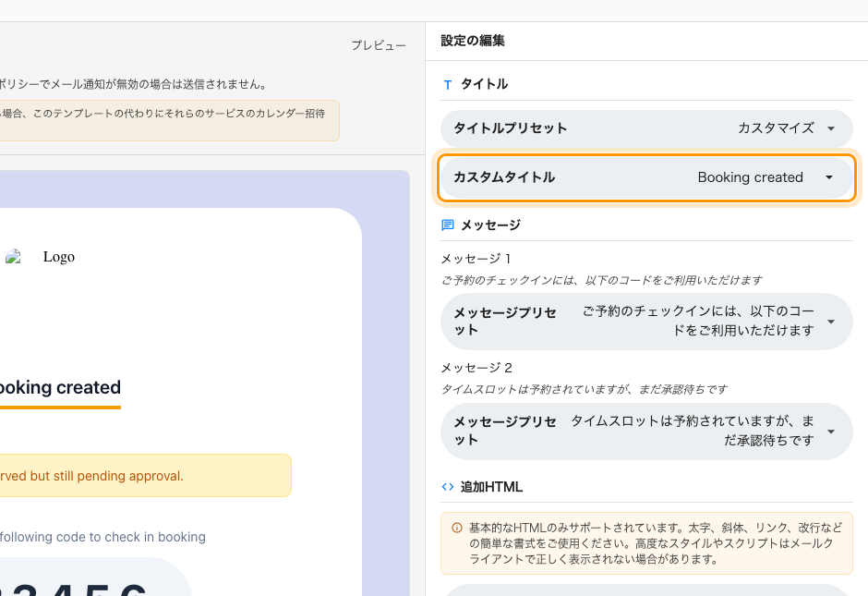Click arrow next to カスタマイズ value
The width and height of the screenshot is (868, 596).
tap(831, 128)
